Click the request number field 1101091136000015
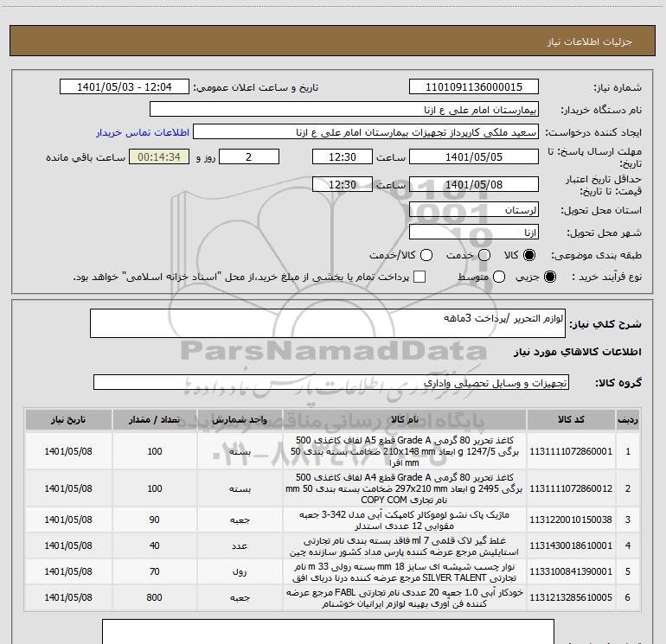 pos(474,87)
